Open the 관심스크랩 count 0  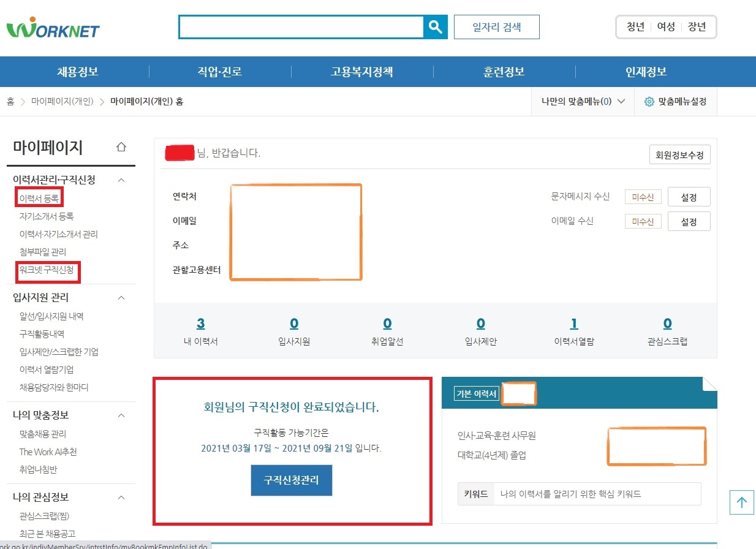[667, 324]
